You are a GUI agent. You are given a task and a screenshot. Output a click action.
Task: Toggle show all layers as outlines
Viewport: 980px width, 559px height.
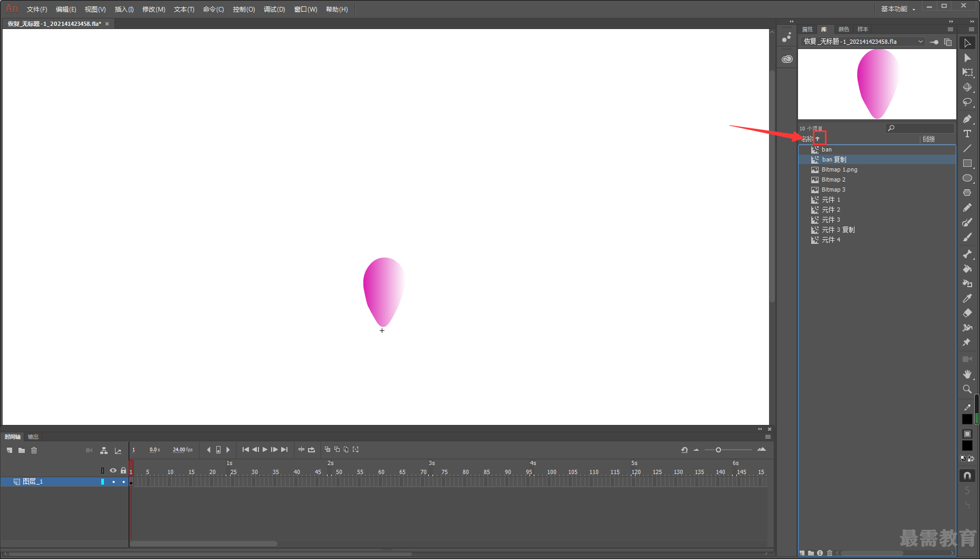103,470
